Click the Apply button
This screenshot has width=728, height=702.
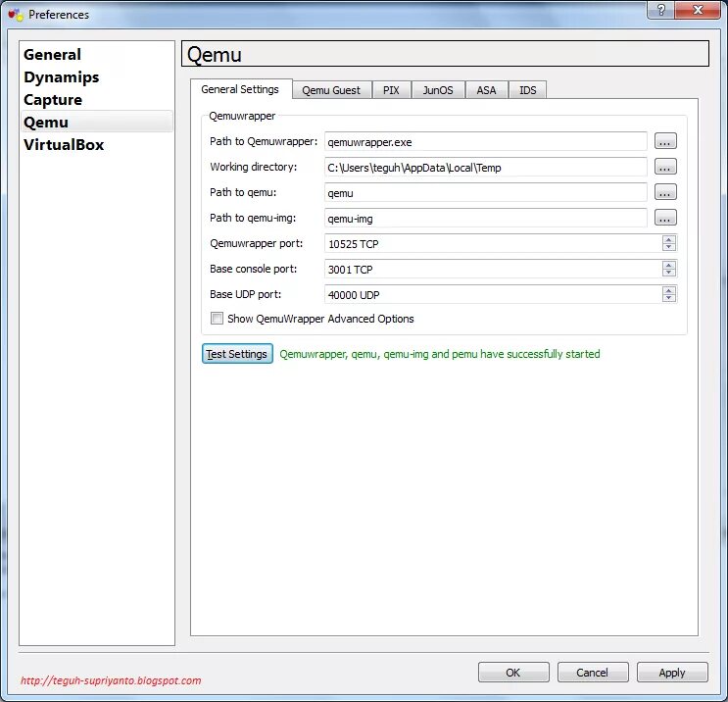(672, 673)
